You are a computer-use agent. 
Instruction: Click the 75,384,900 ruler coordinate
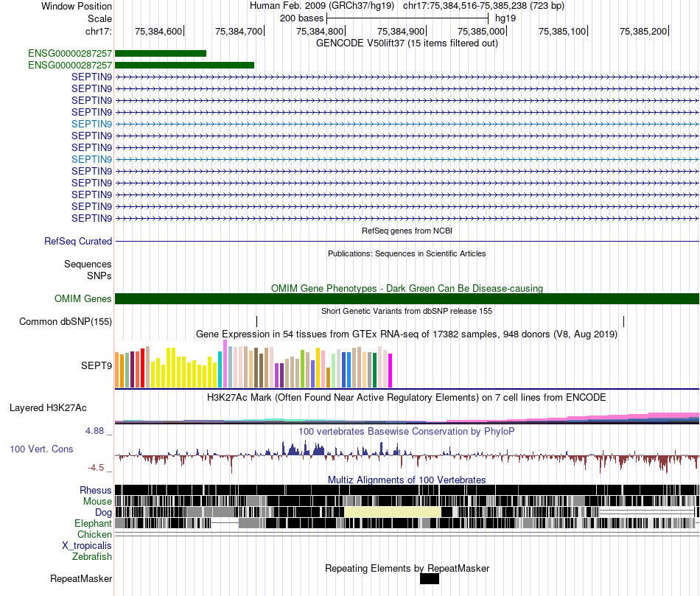tap(401, 31)
